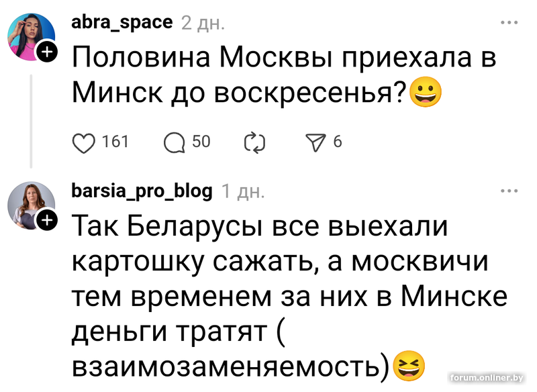537x392 pixels.
Task: Click the '2 дн.' post timestamp
Action: pyautogui.click(x=203, y=23)
